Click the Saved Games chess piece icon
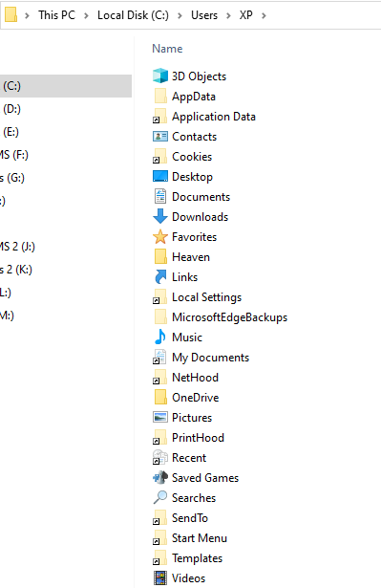The height and width of the screenshot is (588, 381). (x=160, y=477)
